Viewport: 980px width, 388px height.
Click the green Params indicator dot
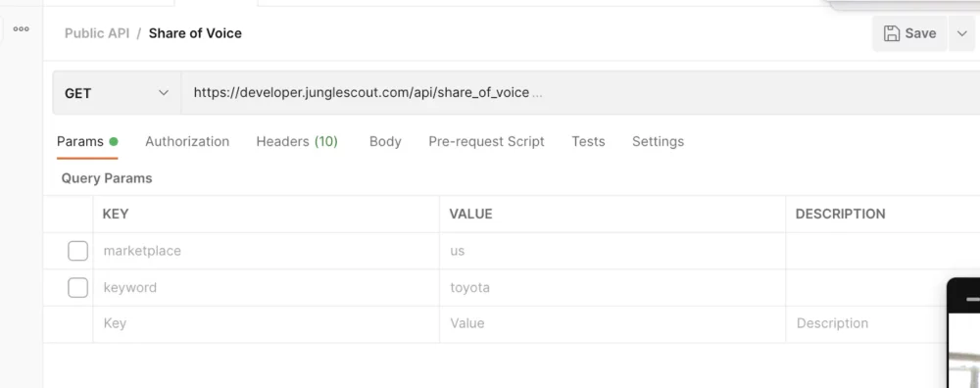point(113,142)
